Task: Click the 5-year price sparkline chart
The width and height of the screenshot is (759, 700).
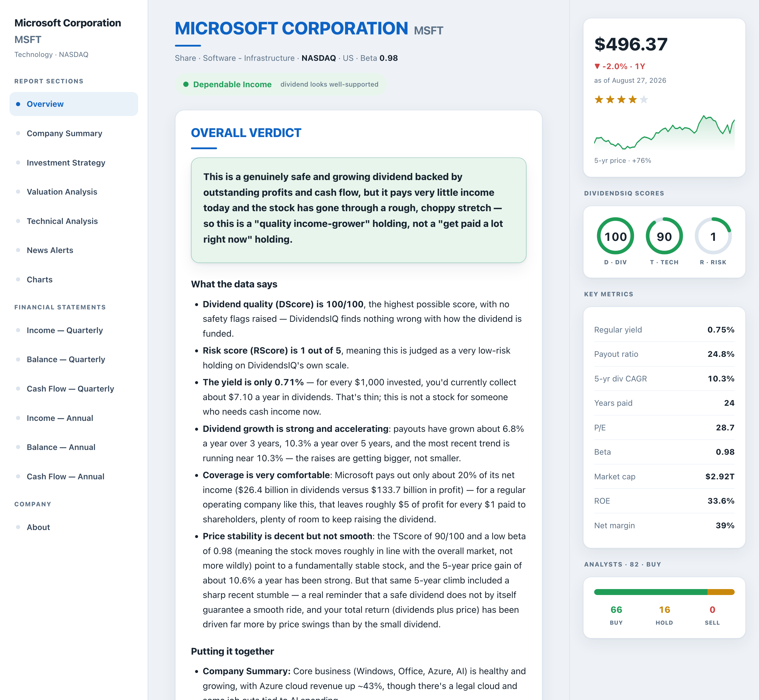Action: [664, 133]
